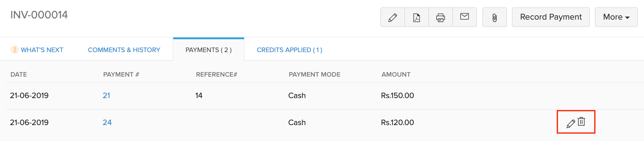Open payment number 21 link

point(106,96)
